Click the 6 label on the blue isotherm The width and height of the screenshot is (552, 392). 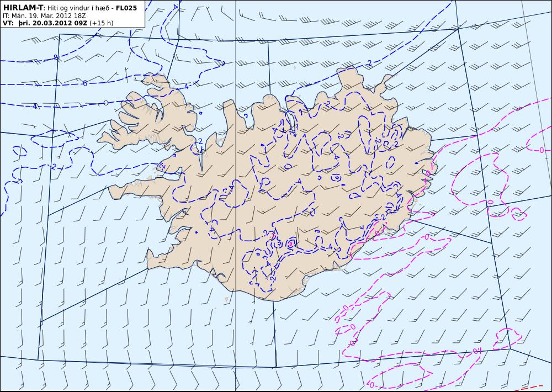coord(85,83)
